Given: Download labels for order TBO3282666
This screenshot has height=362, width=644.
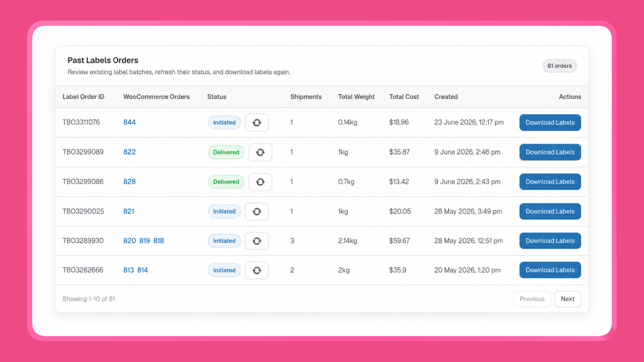Looking at the screenshot, I should 550,270.
